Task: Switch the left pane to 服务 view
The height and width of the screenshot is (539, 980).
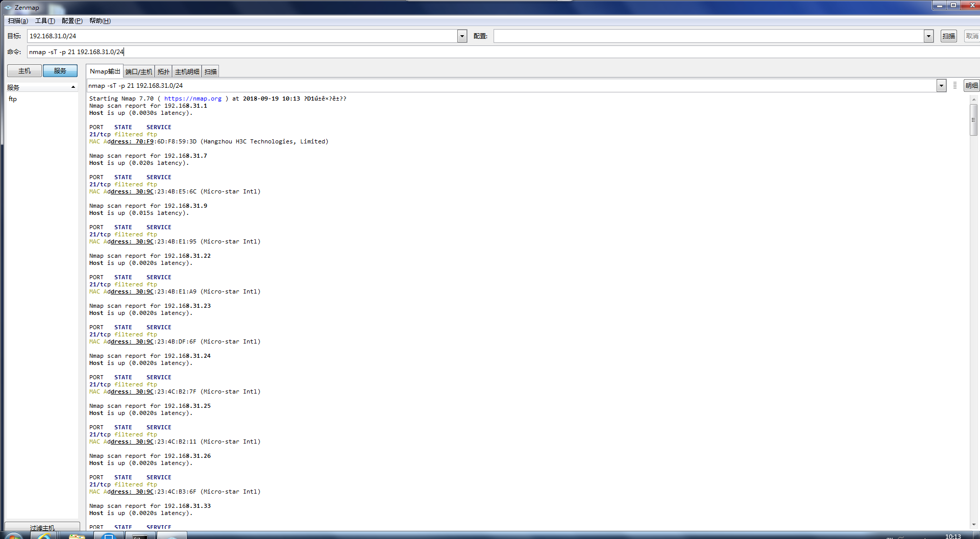Action: pos(60,71)
